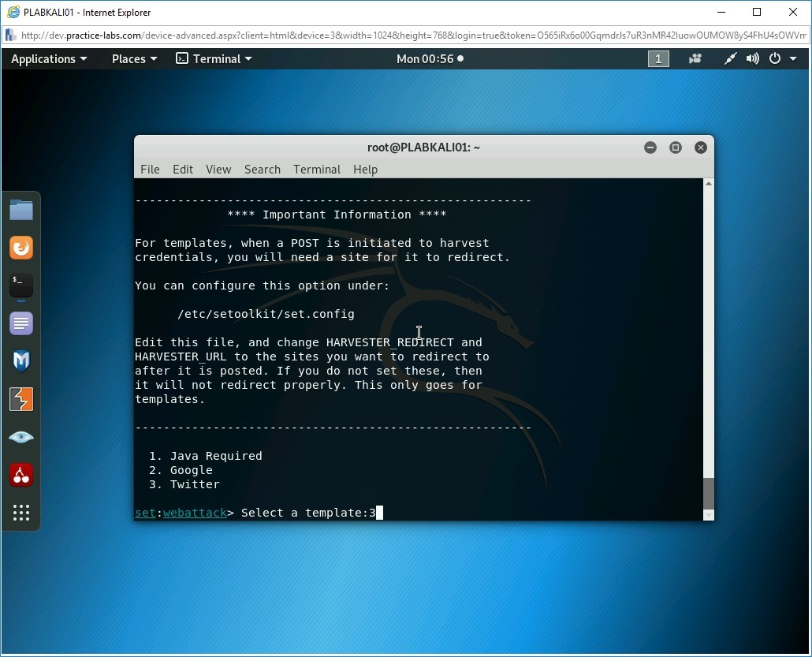Open the Search menu in terminal

coord(262,169)
